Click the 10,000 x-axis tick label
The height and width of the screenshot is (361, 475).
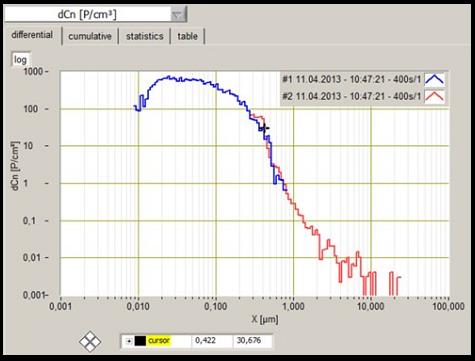[371, 306]
